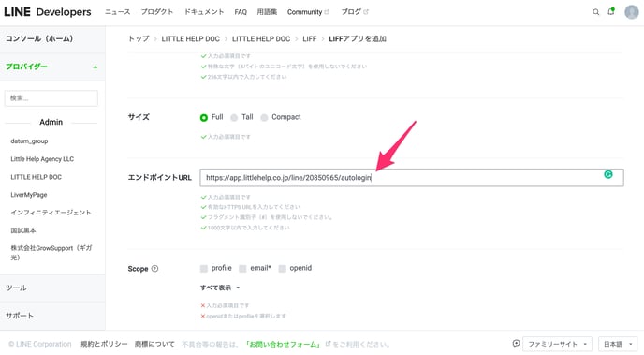Expand the すべて表示 scope list
The height and width of the screenshot is (355, 644).
(220, 288)
